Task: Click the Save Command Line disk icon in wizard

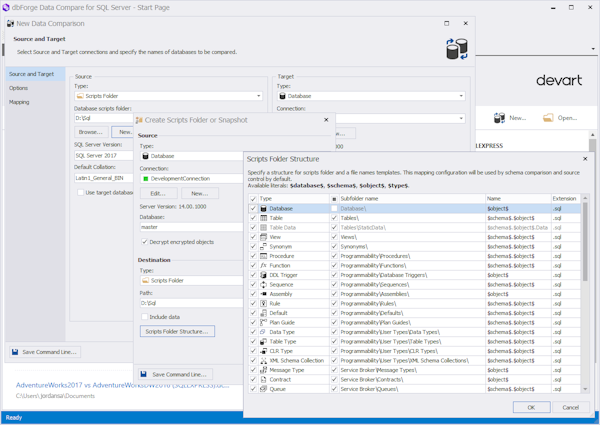Action: (15, 352)
